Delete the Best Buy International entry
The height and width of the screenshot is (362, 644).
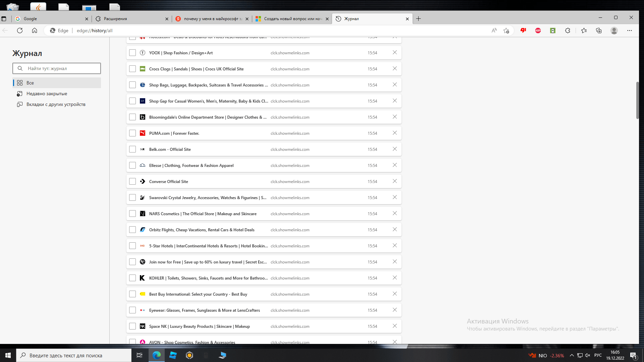(x=395, y=294)
